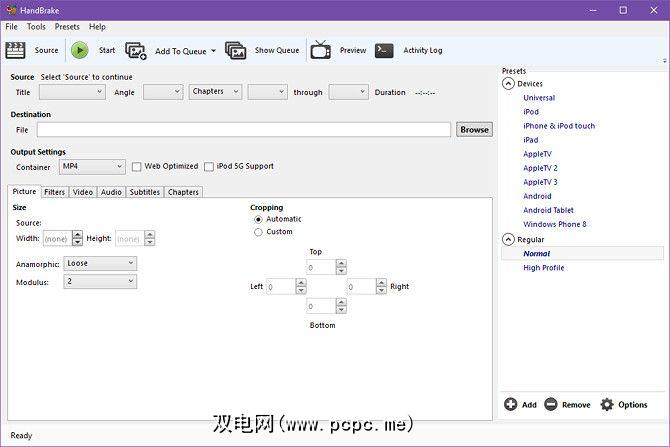This screenshot has height=447, width=670.
Task: Open the Title dropdown
Action: pos(72,92)
